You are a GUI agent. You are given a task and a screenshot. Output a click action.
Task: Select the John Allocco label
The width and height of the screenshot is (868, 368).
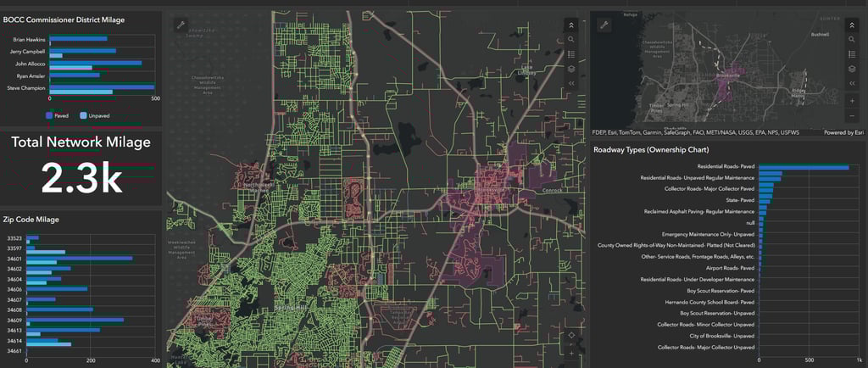coord(31,64)
